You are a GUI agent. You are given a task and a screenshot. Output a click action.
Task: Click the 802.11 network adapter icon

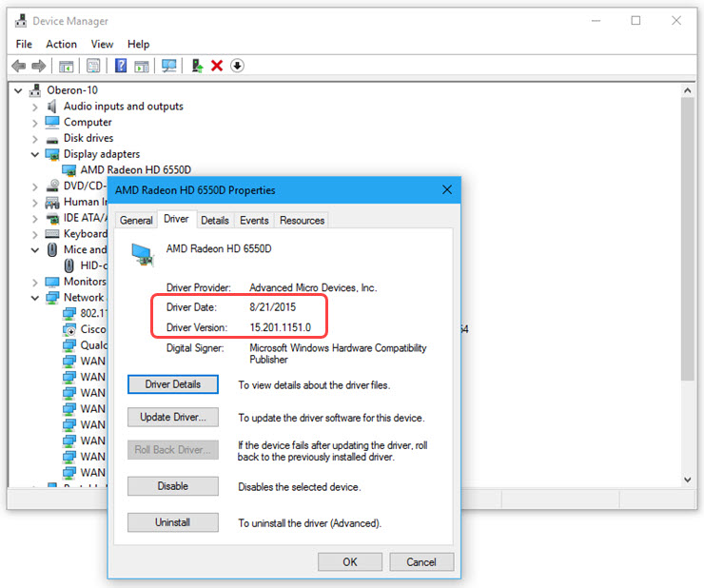point(69,313)
